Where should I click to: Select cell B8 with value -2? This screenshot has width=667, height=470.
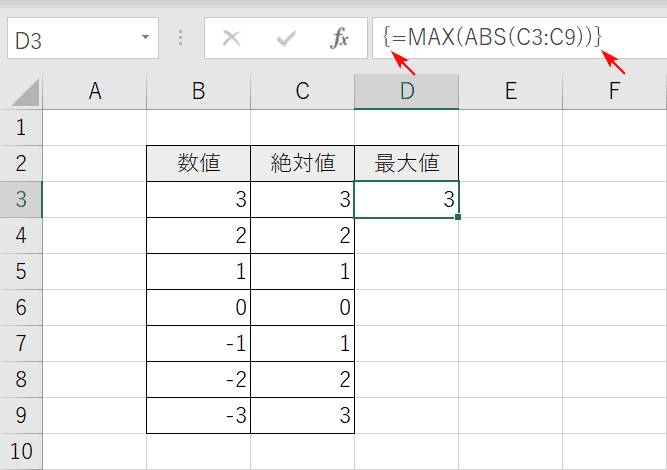198,379
